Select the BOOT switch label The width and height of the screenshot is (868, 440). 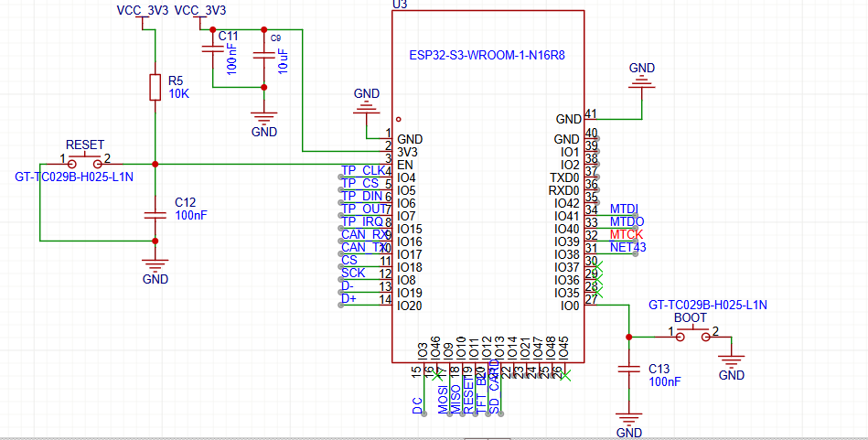[x=690, y=317]
